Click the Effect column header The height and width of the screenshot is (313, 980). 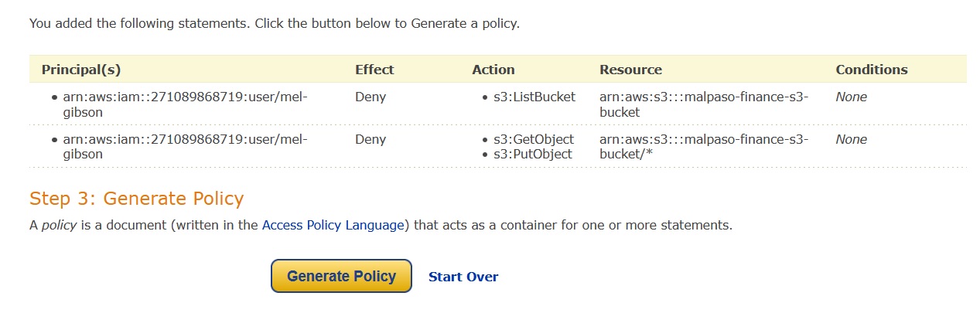click(374, 70)
